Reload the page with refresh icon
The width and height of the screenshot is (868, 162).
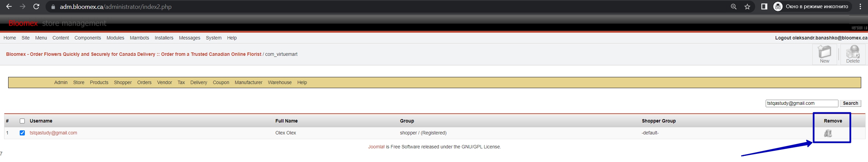point(36,6)
